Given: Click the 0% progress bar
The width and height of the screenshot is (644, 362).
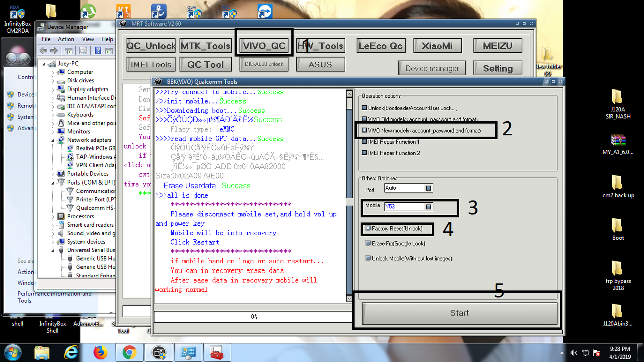Looking at the screenshot, I should (x=254, y=317).
